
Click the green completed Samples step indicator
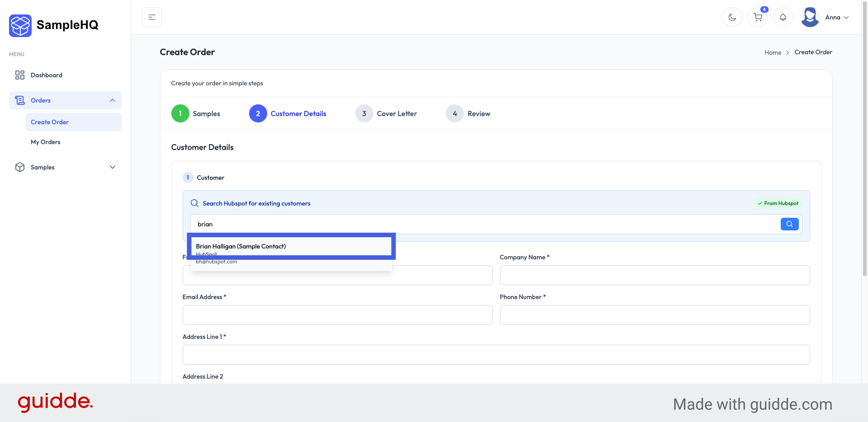click(x=180, y=113)
